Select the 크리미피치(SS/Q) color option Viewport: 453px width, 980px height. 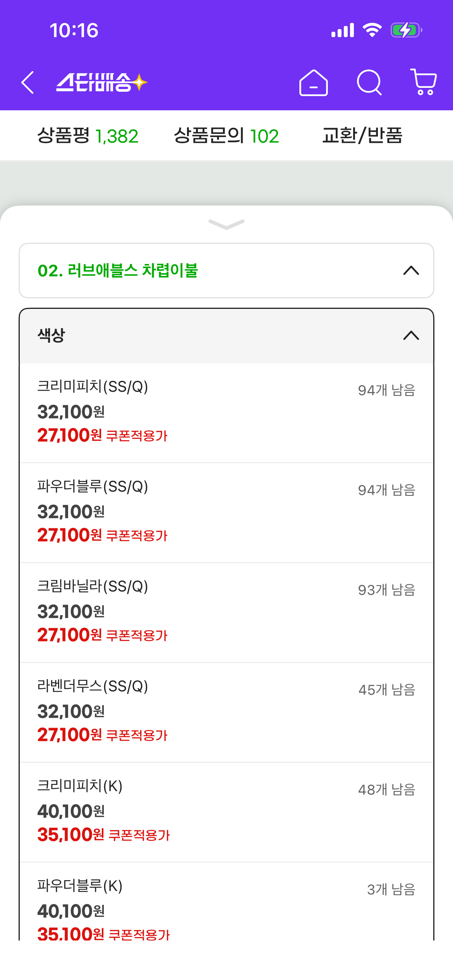point(226,413)
